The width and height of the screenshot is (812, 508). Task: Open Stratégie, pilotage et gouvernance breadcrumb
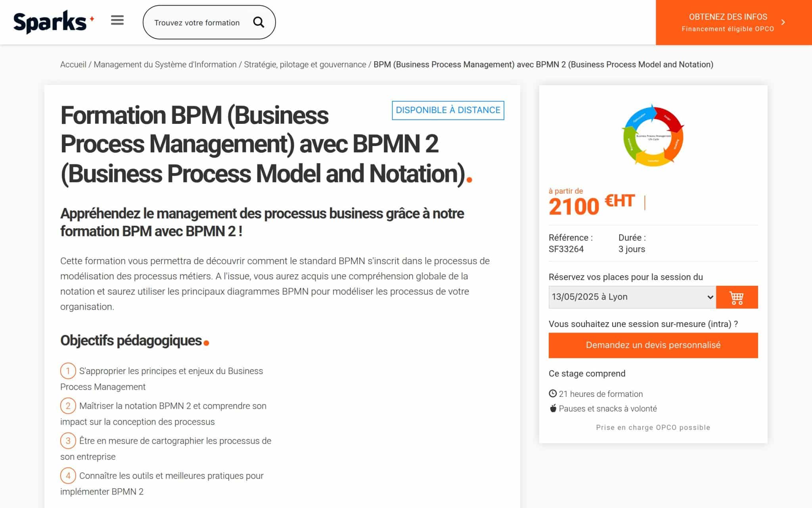305,65
